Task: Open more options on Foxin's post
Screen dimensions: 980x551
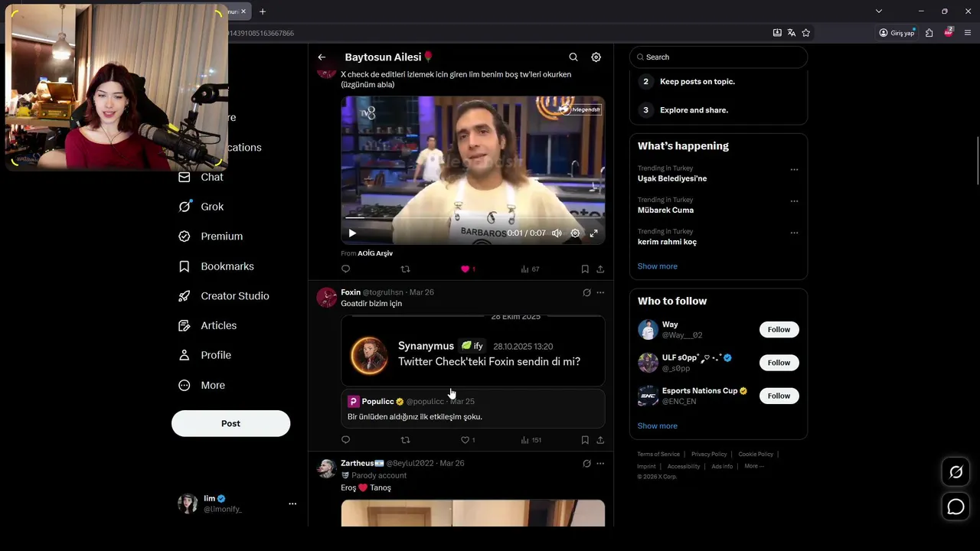Action: point(600,292)
